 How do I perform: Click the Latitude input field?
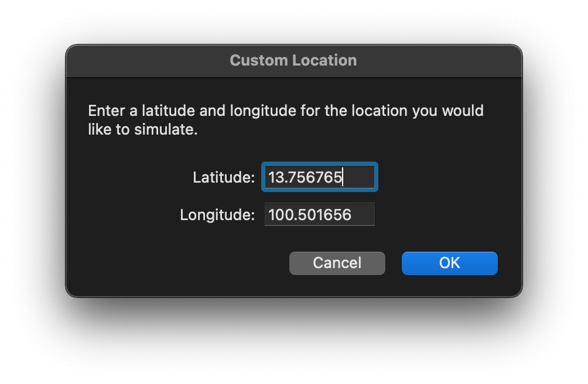tap(320, 177)
